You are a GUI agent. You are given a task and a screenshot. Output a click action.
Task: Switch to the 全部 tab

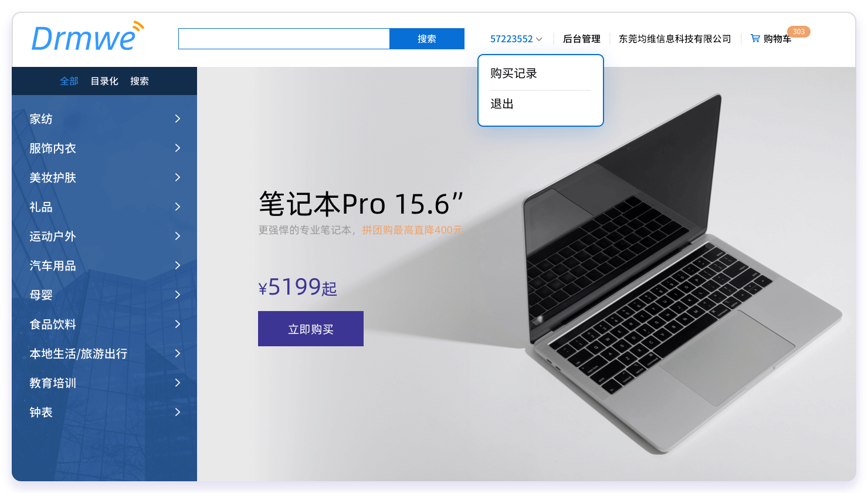tap(69, 81)
